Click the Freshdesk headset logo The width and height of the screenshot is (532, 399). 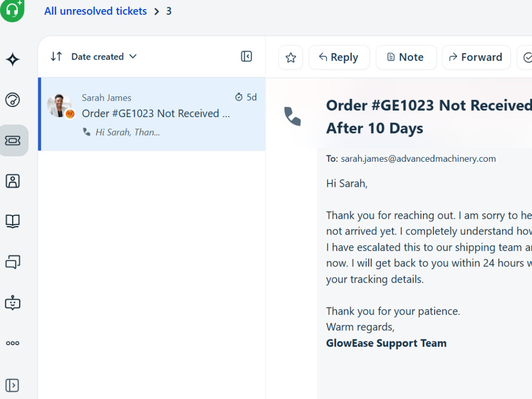(12, 10)
